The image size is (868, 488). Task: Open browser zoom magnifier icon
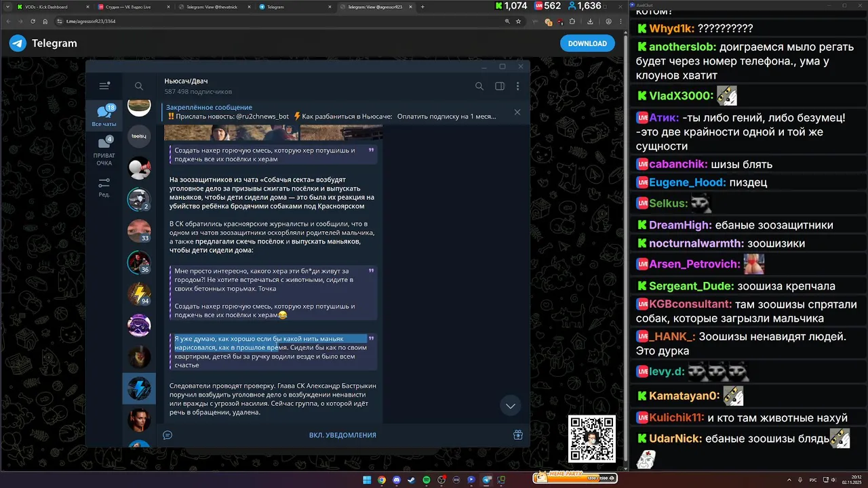coord(507,21)
